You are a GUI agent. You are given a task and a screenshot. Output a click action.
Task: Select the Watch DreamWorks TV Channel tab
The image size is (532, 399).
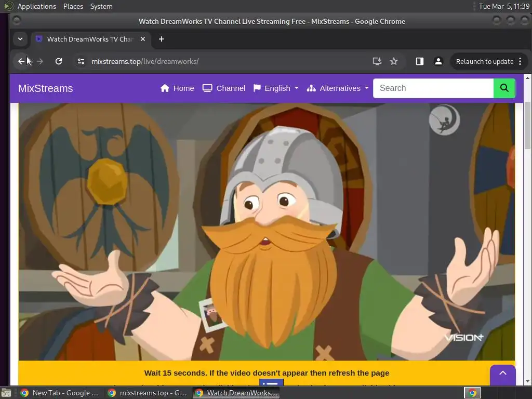coord(89,39)
